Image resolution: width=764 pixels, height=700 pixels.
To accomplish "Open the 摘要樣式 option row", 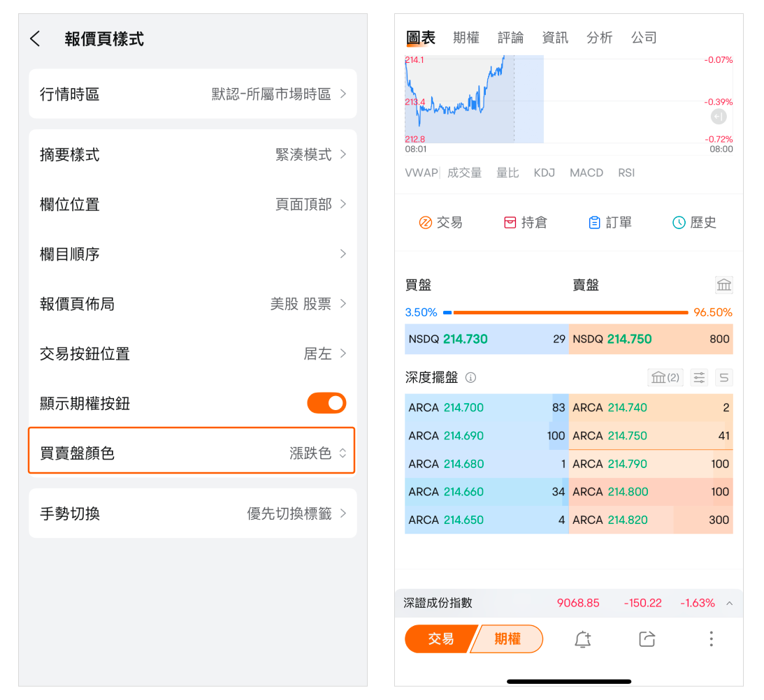I will (192, 154).
